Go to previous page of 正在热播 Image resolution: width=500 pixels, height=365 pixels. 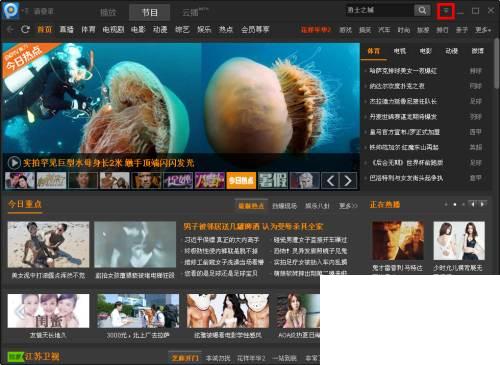pos(472,204)
